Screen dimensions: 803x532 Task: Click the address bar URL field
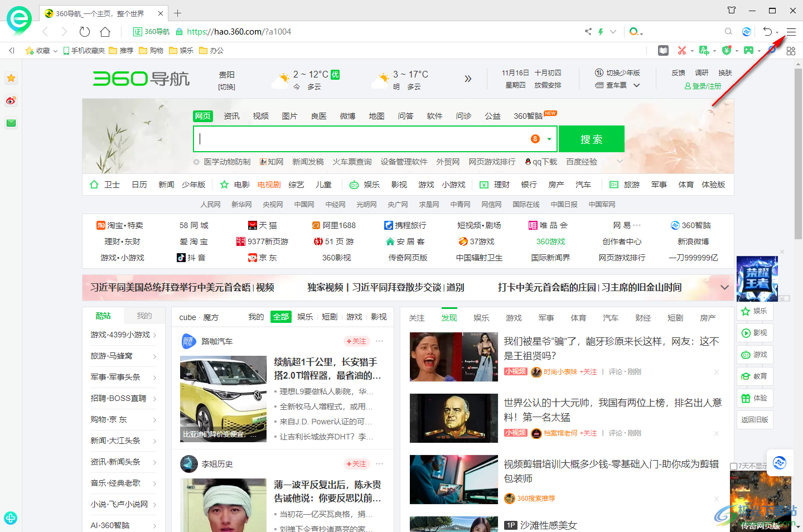(x=379, y=32)
